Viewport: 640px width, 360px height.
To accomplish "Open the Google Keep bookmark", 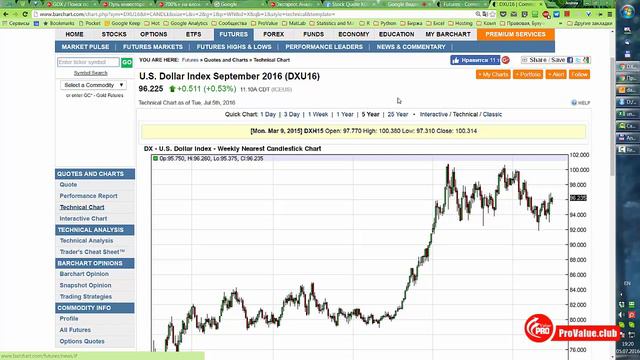I will coord(122,24).
